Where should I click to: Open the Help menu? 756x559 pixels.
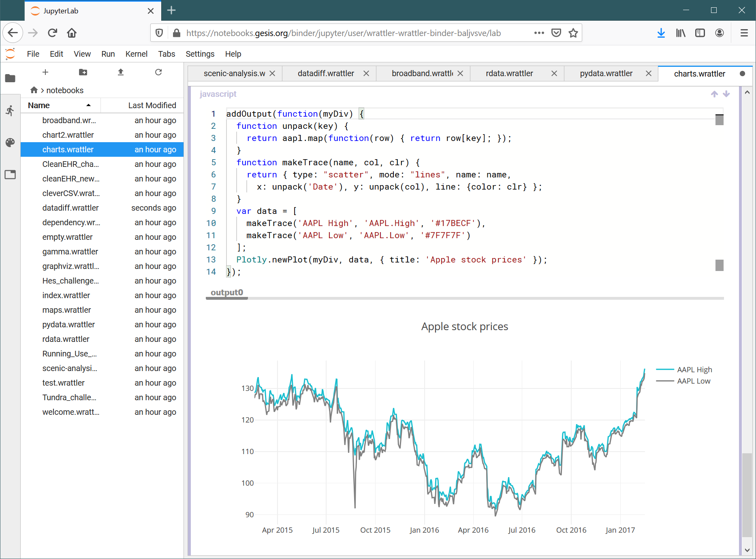pyautogui.click(x=233, y=54)
